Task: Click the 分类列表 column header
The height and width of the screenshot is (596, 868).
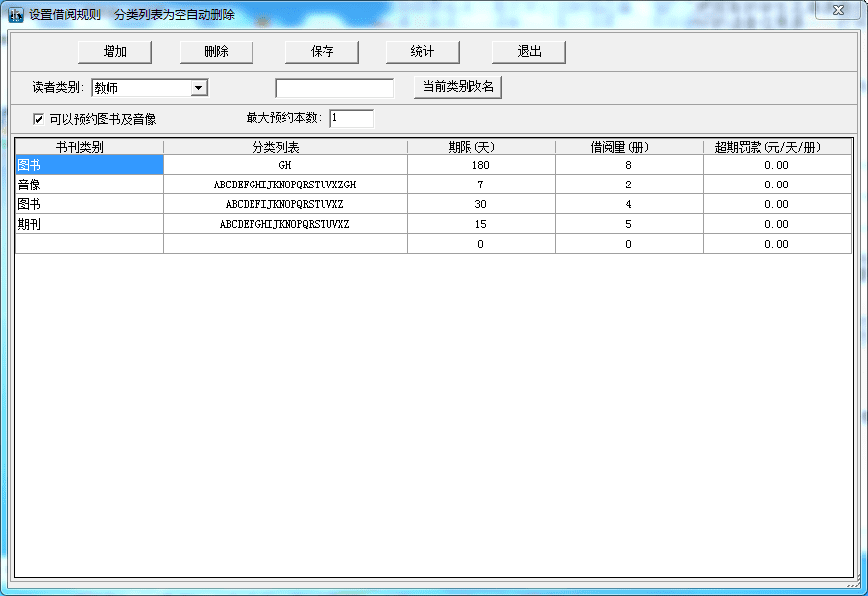Action: coord(285,147)
